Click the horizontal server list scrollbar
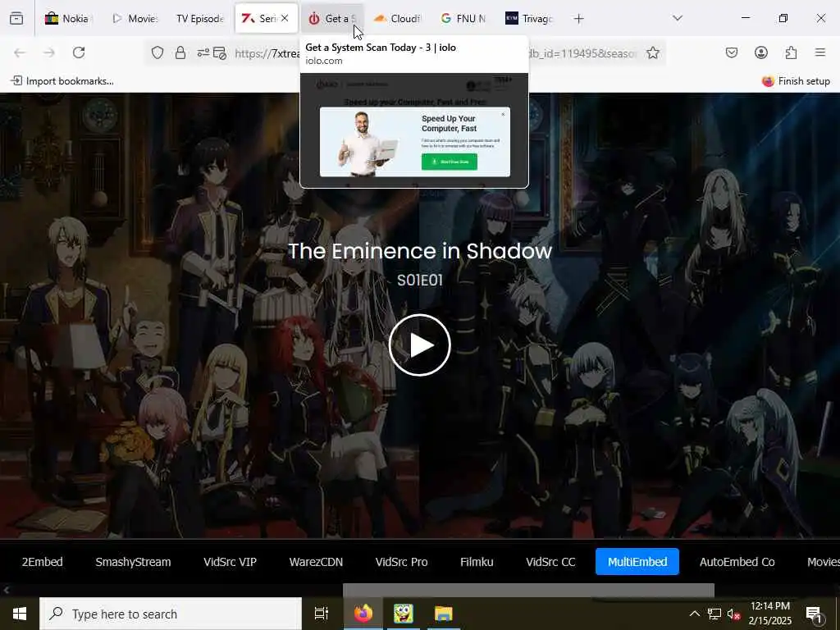Viewport: 840px width, 630px height. click(x=528, y=590)
